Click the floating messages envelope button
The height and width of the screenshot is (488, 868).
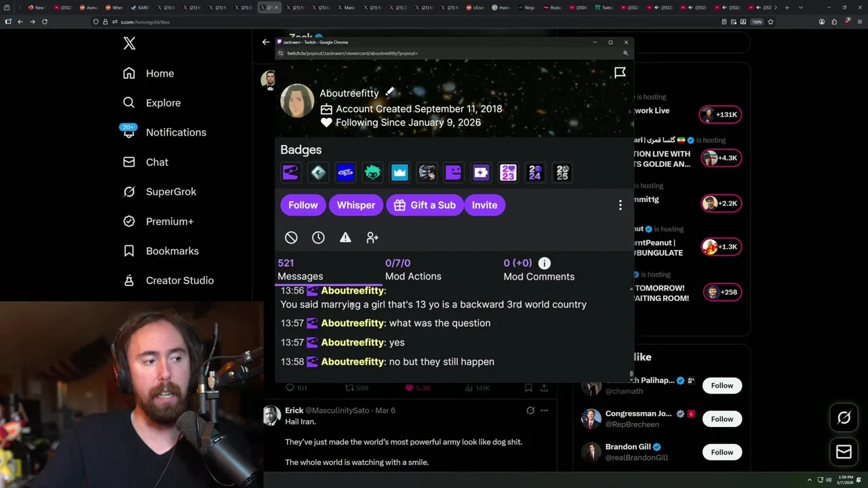pyautogui.click(x=844, y=451)
